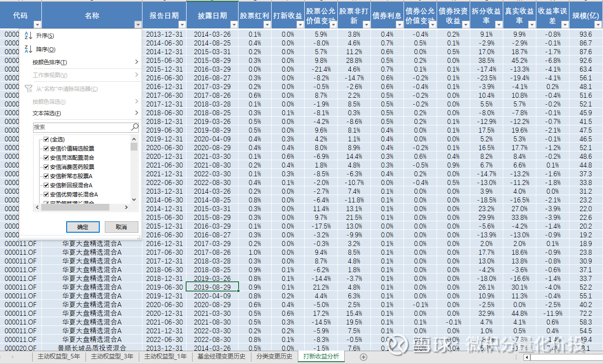Image resolution: width=603 pixels, height=364 pixels.
Task: Open filter dropdown on 名称 column
Action: (137, 25)
